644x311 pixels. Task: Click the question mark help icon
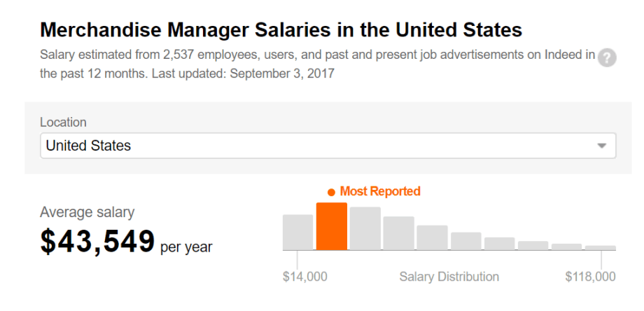click(607, 58)
